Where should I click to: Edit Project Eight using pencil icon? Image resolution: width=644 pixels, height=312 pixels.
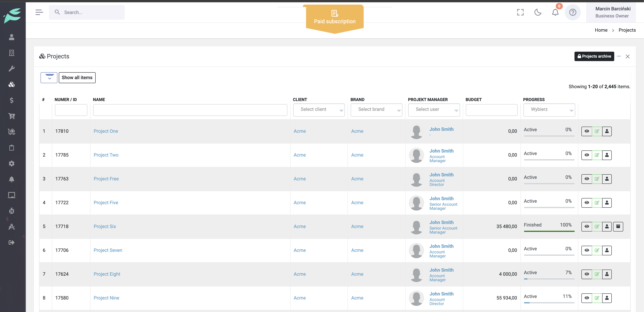tap(597, 274)
